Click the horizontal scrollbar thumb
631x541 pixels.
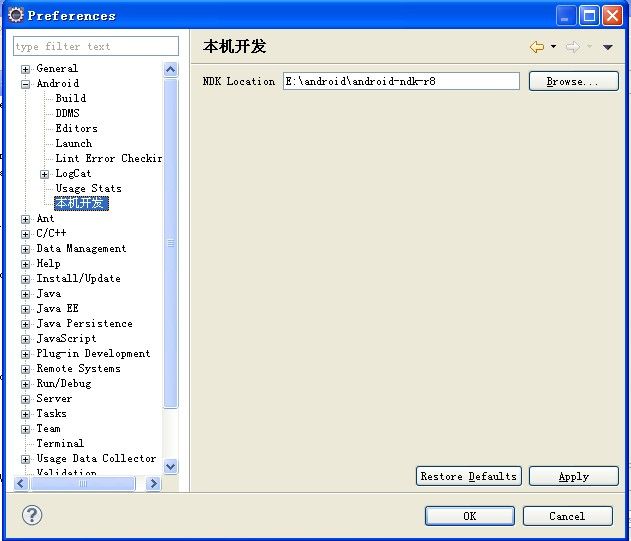pos(82,483)
